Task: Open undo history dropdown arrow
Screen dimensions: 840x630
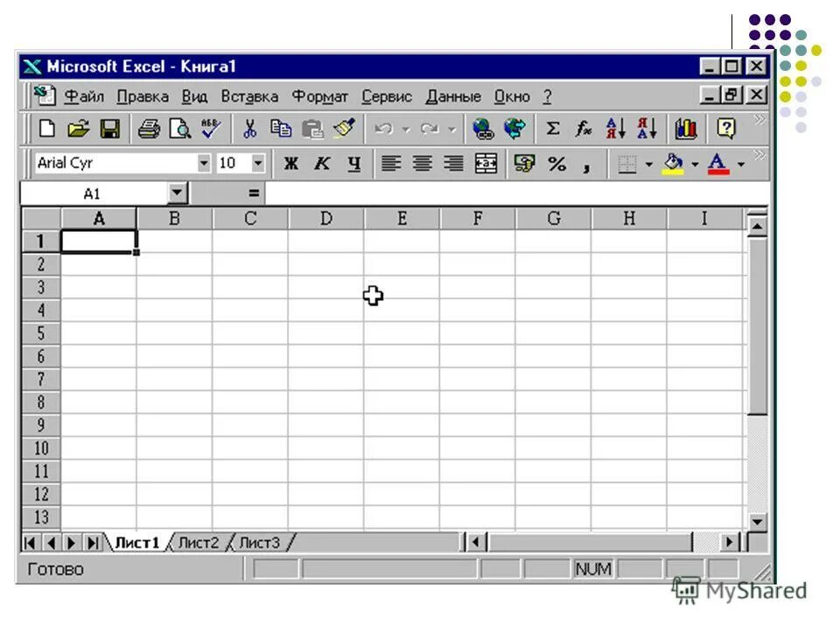Action: coord(406,129)
